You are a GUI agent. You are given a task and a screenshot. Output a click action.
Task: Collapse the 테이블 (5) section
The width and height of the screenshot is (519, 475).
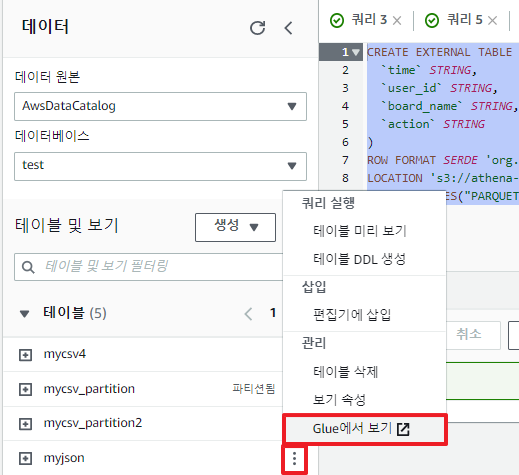[x=24, y=313]
